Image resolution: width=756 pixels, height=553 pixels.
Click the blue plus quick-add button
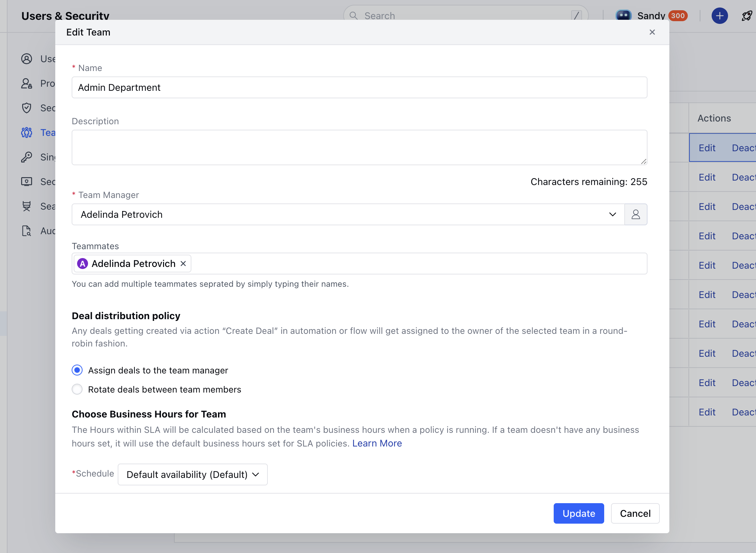(719, 16)
